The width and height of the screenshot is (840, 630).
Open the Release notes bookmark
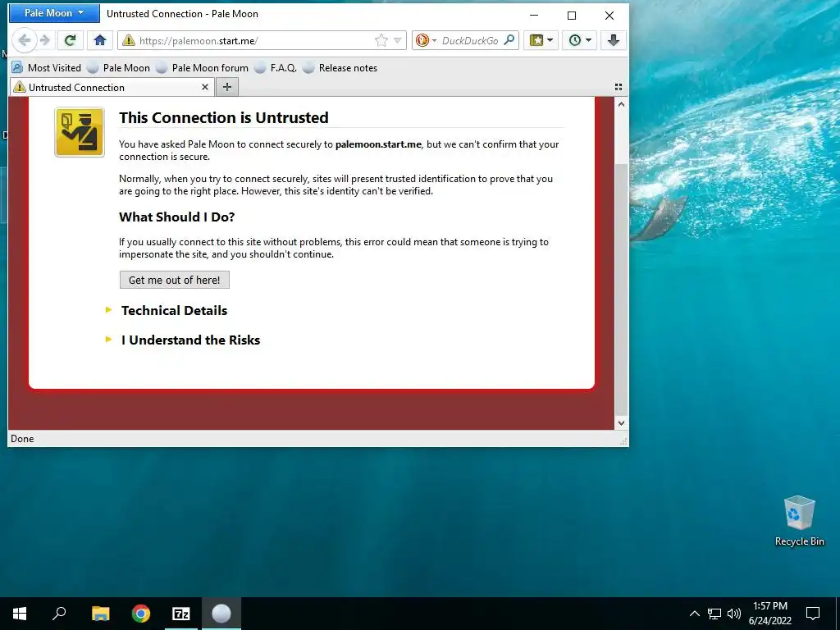(x=340, y=68)
